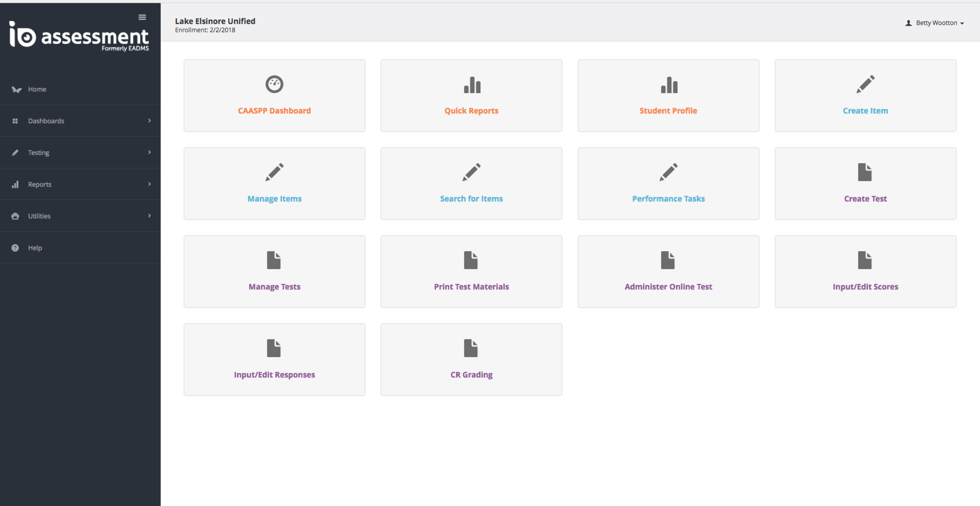Select the Print Test Materials tile
The height and width of the screenshot is (506, 980).
[471, 272]
